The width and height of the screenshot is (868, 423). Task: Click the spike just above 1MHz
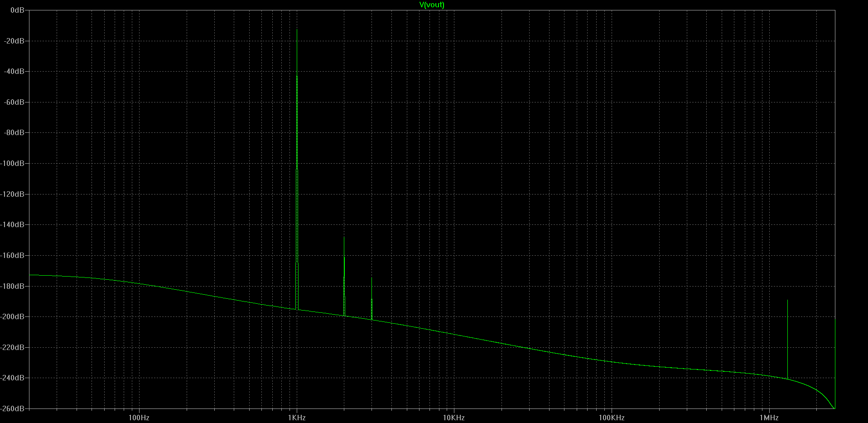pos(787,340)
